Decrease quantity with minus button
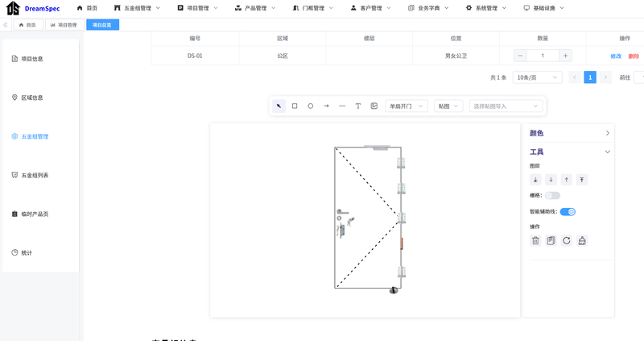 click(520, 56)
